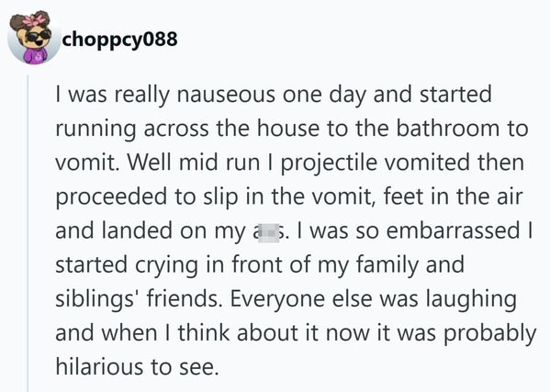Screen dimensions: 550x392
Task: Click the word "family" in the comment
Action: point(387,265)
